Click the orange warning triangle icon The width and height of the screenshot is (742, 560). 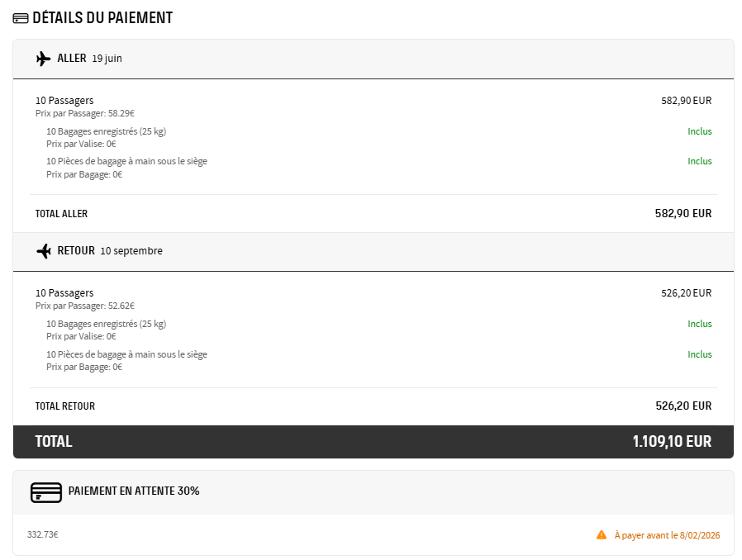coord(602,535)
